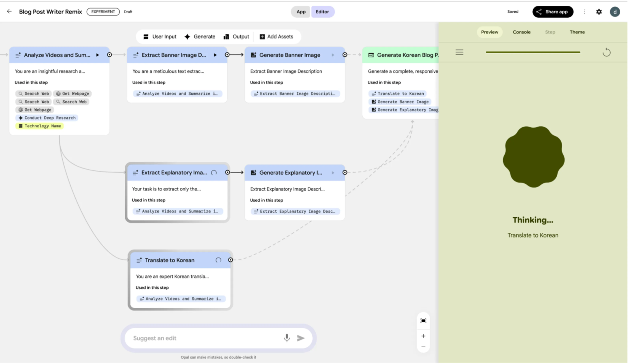Add a Generate step from the toolbar
Viewport: 629px width, 364px height.
(x=200, y=37)
